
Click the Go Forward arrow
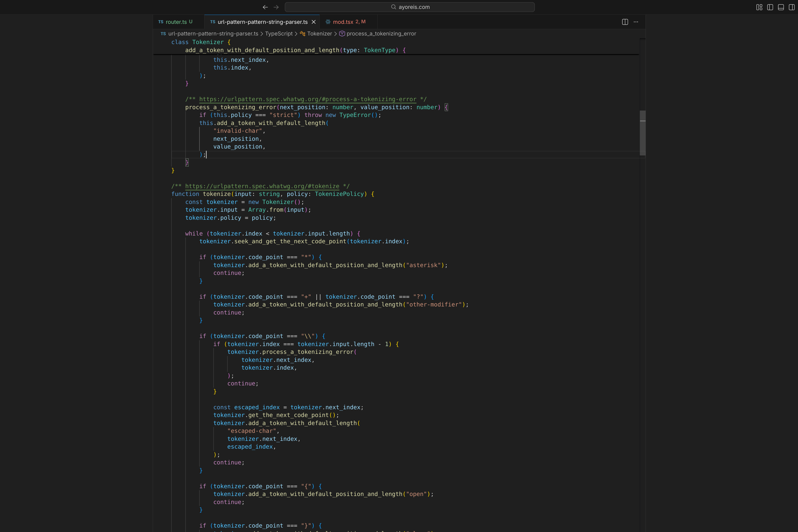[x=276, y=7]
